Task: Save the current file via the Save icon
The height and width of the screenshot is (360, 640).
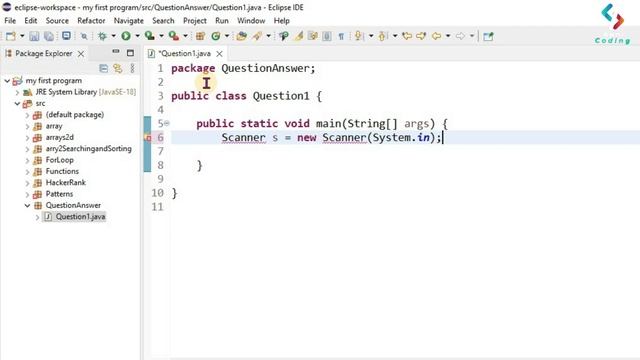Action: pyautogui.click(x=34, y=36)
